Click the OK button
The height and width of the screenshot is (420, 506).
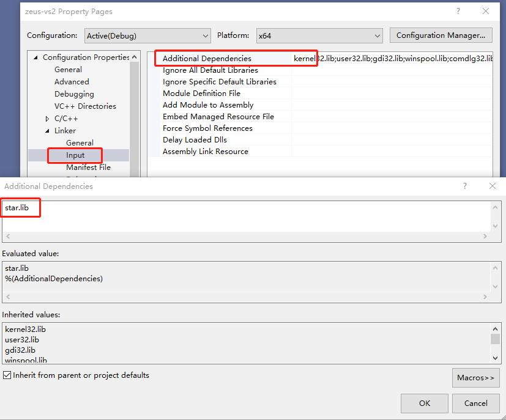click(425, 403)
